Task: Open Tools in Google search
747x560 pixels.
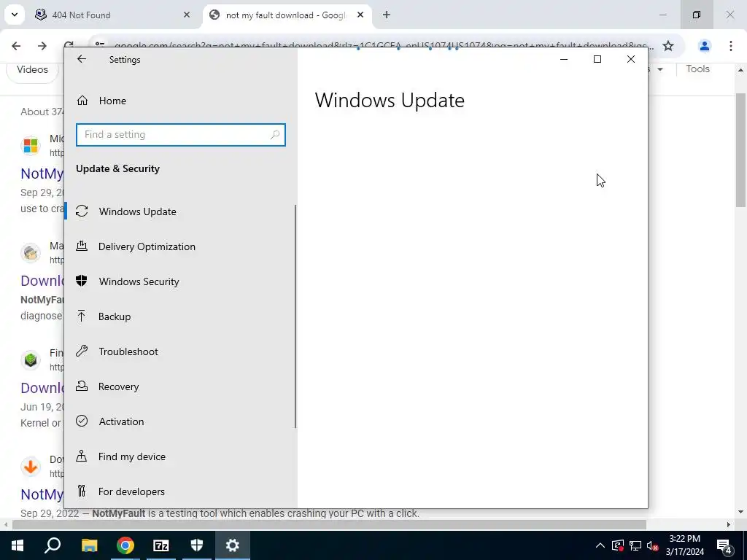Action: coord(697,69)
